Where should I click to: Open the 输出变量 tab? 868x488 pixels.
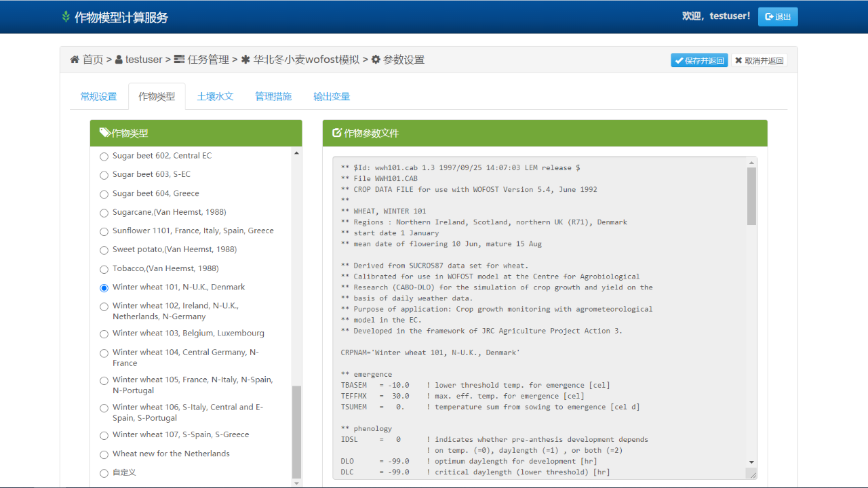click(x=332, y=96)
